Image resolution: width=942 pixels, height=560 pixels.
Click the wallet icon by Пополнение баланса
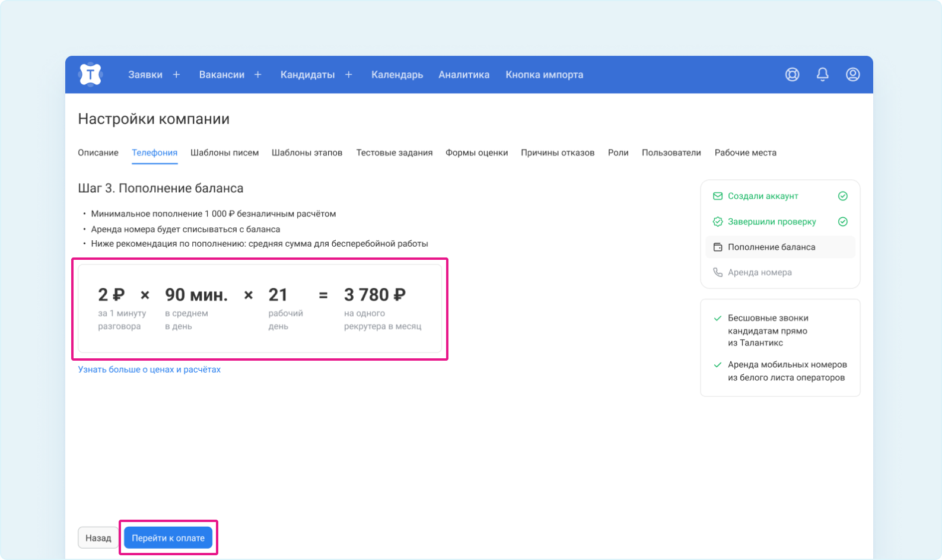click(x=718, y=247)
